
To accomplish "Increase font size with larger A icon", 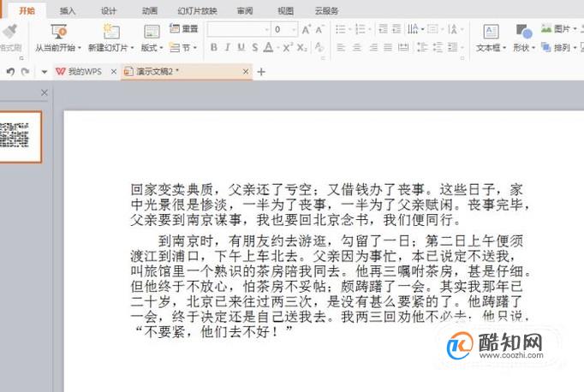I will pos(307,29).
